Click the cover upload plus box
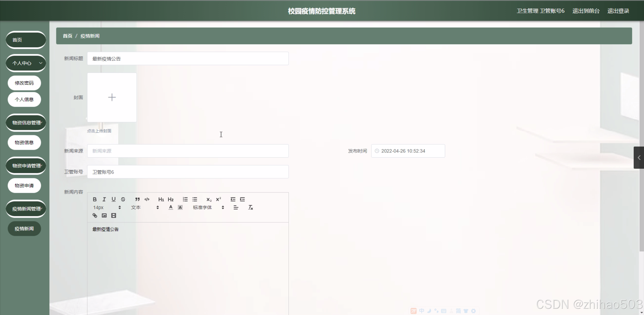The height and width of the screenshot is (315, 644). pos(112,97)
